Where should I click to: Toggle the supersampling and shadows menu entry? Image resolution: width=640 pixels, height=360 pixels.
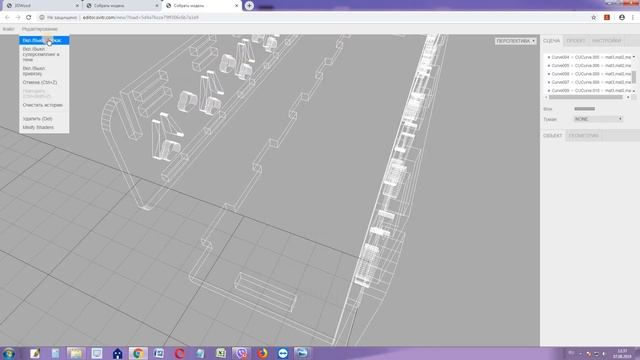point(44,54)
